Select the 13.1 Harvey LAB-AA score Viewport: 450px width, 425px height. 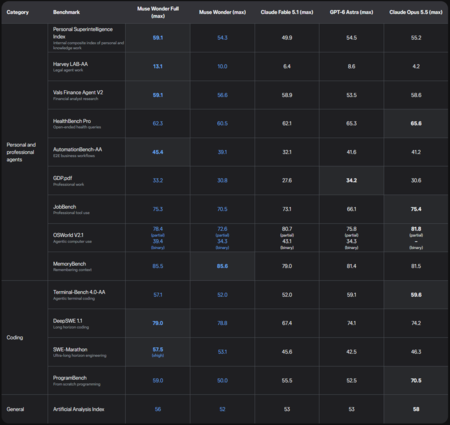coord(158,67)
